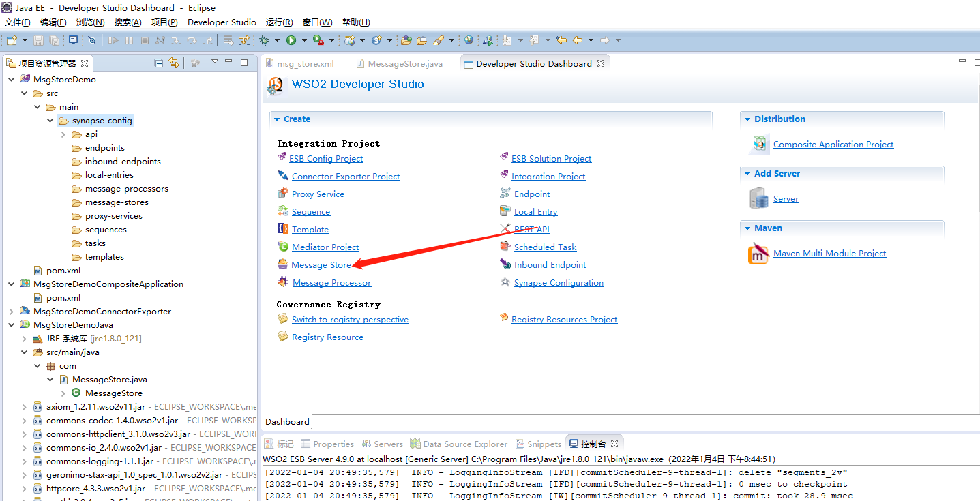Open the 编辑(E) menu

click(x=53, y=22)
